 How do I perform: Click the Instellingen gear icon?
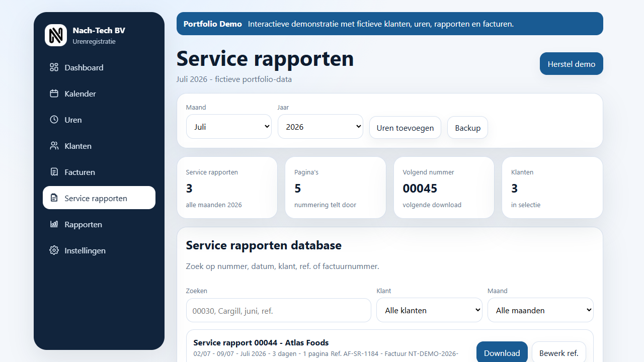pyautogui.click(x=54, y=250)
